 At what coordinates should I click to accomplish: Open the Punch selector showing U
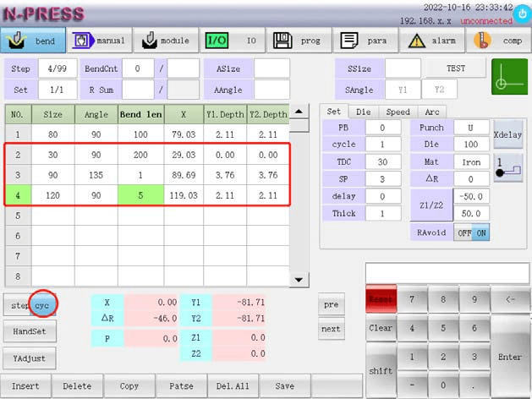[x=472, y=128]
